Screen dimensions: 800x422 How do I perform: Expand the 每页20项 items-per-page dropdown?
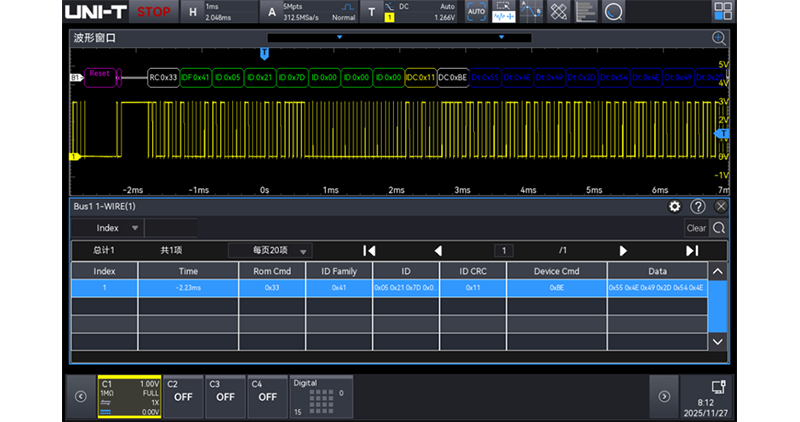270,251
